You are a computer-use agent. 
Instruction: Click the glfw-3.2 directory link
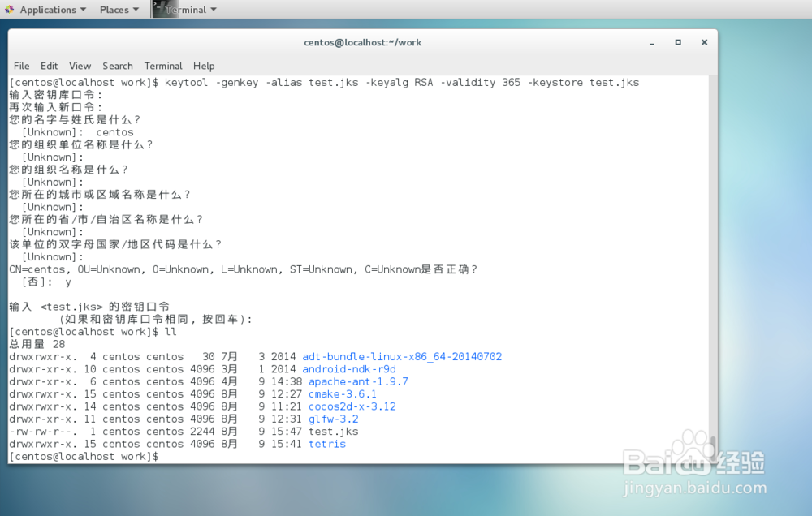click(x=333, y=419)
